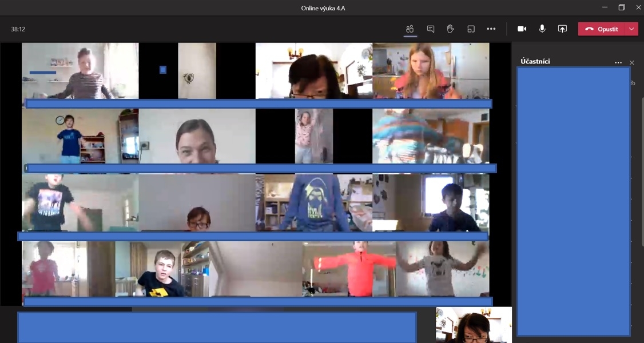Click the Online výuka 4.A window title
Viewport: 644px width, 343px height.
pos(323,8)
